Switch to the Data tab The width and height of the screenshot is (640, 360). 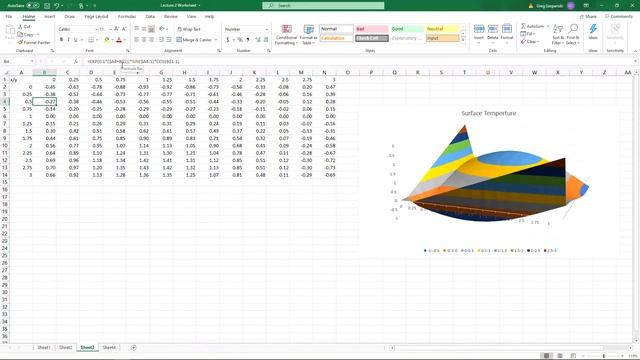150,17
